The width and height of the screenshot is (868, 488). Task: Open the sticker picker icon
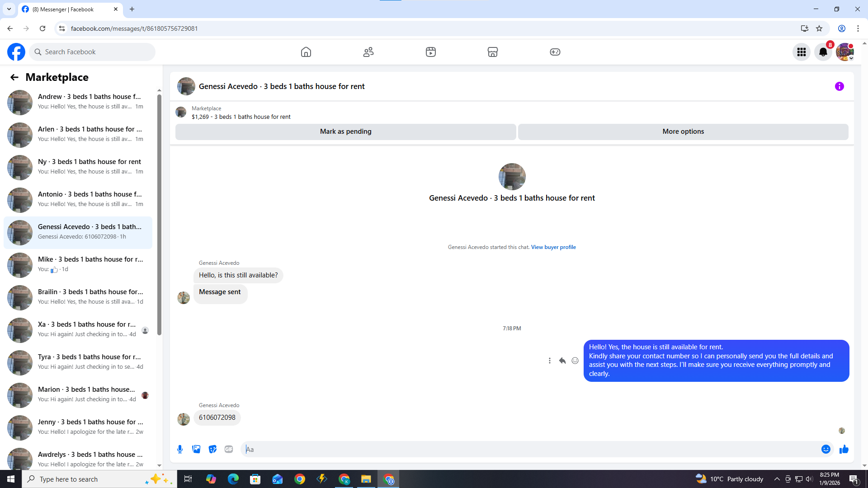[212, 449]
